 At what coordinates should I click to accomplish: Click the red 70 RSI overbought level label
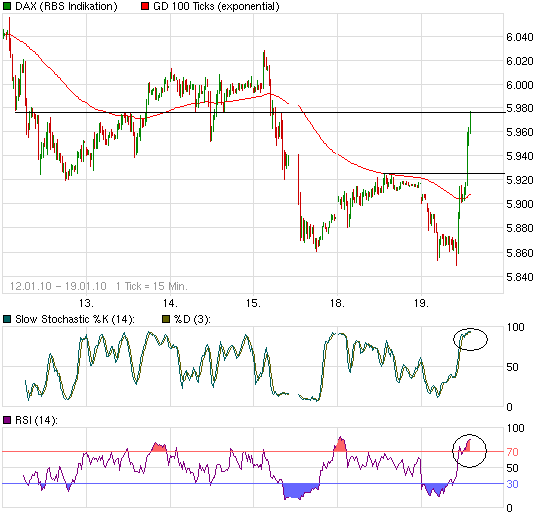click(x=512, y=452)
